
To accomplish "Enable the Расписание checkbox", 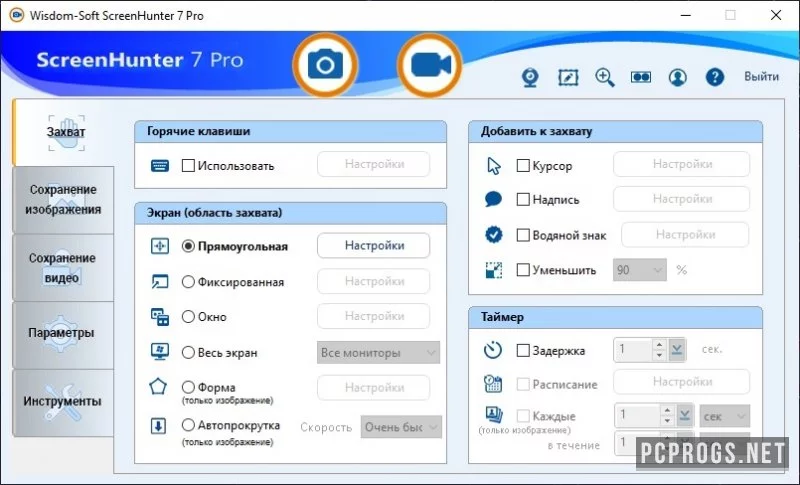I will coord(523,384).
